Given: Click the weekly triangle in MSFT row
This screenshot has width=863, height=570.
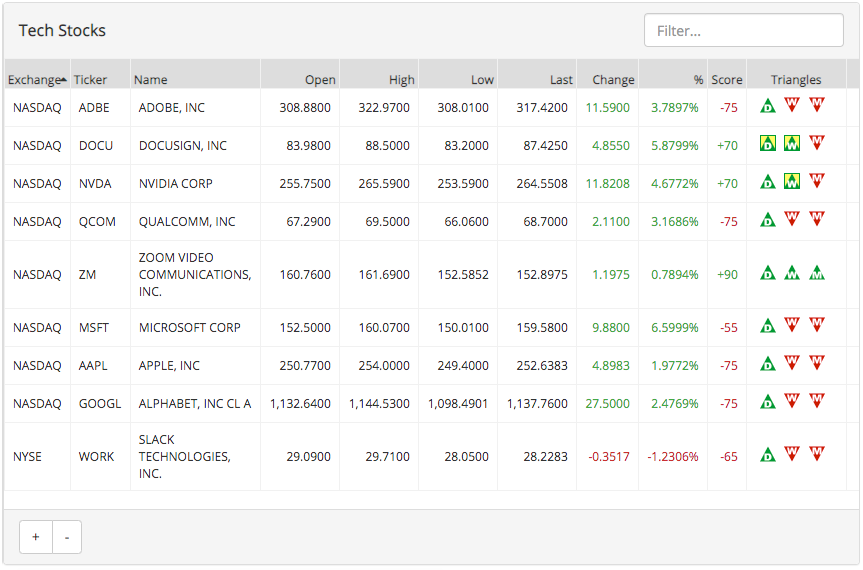Looking at the screenshot, I should (x=791, y=325).
